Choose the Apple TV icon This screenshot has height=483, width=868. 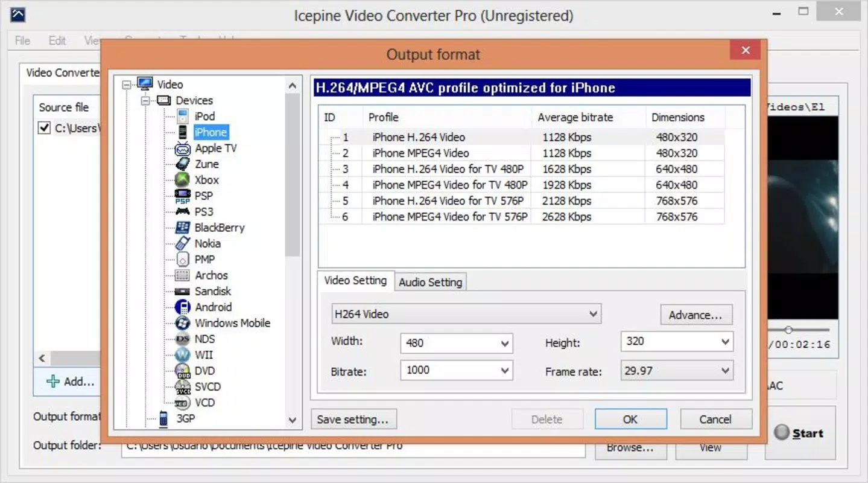pyautogui.click(x=183, y=148)
